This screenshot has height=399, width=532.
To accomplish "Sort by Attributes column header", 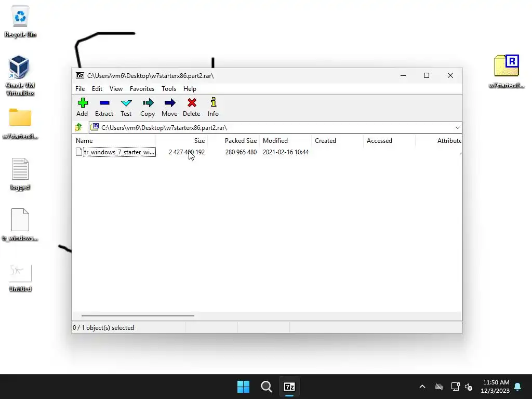I will point(438,140).
